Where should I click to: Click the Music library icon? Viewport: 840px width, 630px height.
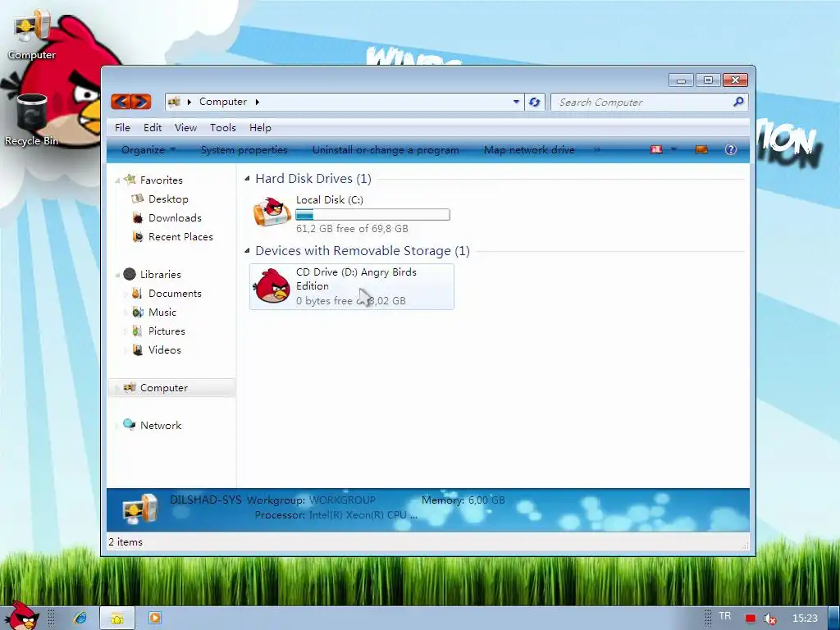point(138,313)
